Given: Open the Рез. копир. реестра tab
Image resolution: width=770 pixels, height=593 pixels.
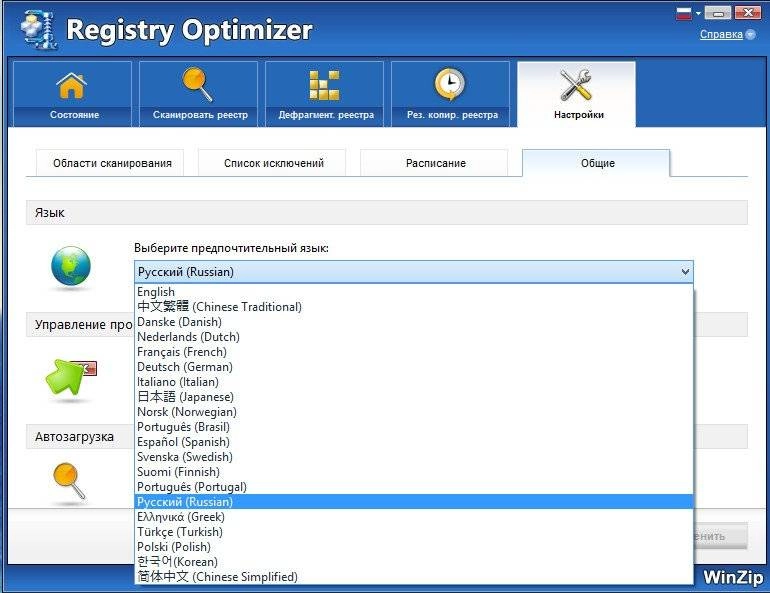Looking at the screenshot, I should tap(451, 94).
